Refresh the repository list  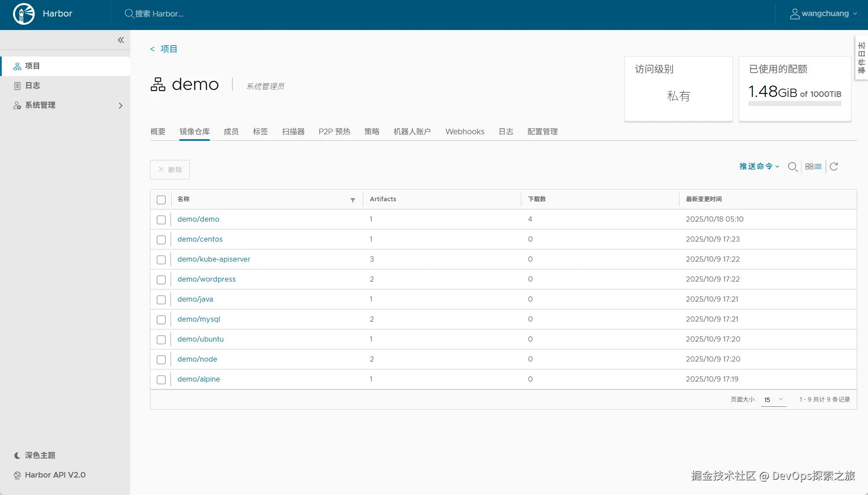pos(834,166)
